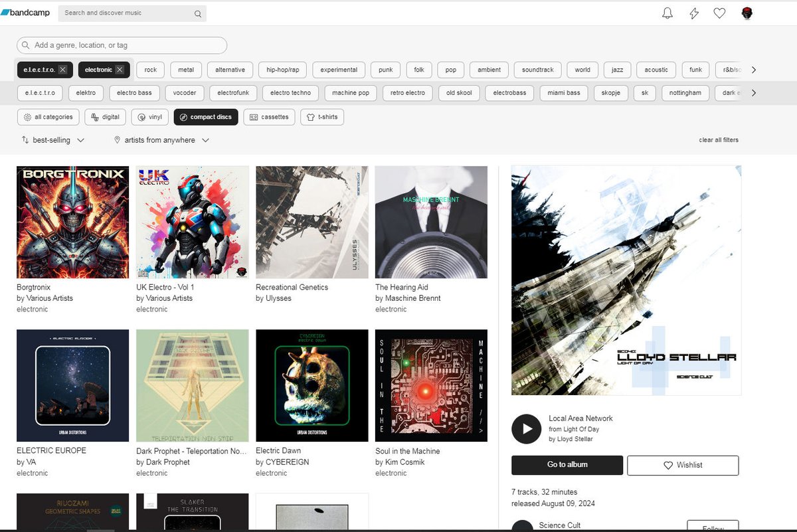Image resolution: width=797 pixels, height=532 pixels.
Task: Select the vinyl format filter
Action: click(150, 117)
